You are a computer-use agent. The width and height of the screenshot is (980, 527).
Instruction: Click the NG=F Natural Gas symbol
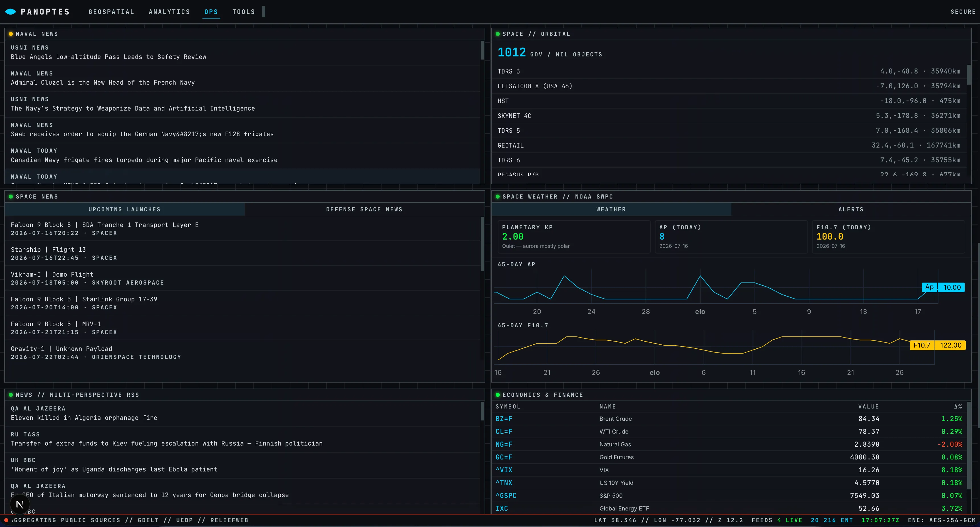[x=504, y=444]
